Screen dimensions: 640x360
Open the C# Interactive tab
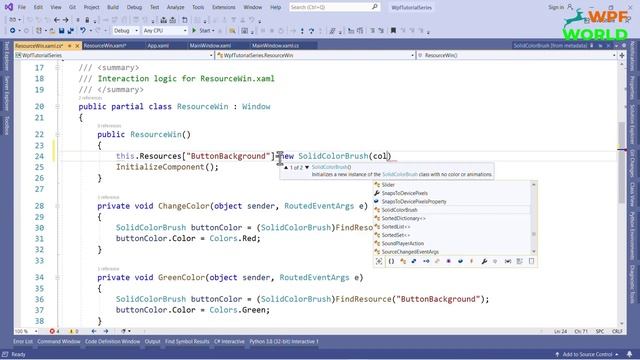click(x=229, y=342)
